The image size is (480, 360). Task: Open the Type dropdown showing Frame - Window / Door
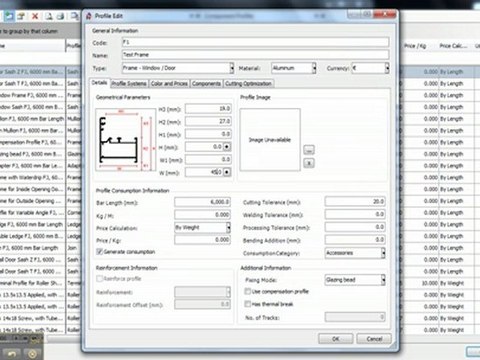coord(178,68)
